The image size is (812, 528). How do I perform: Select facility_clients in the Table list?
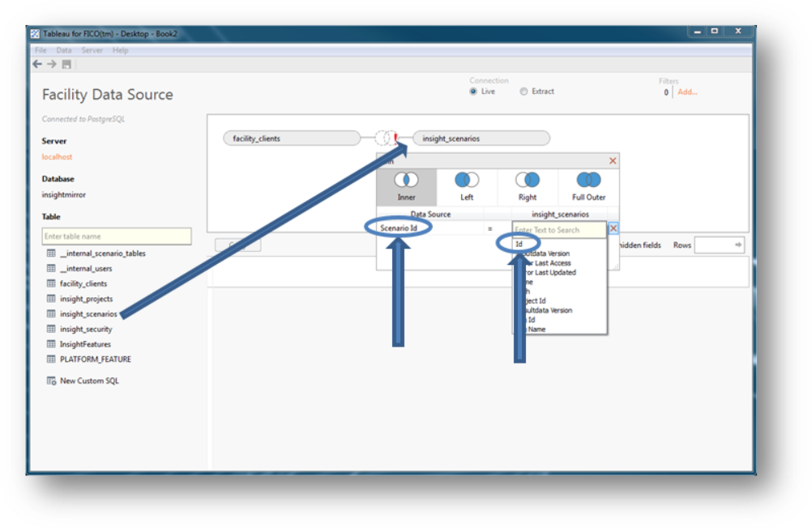pyautogui.click(x=83, y=283)
